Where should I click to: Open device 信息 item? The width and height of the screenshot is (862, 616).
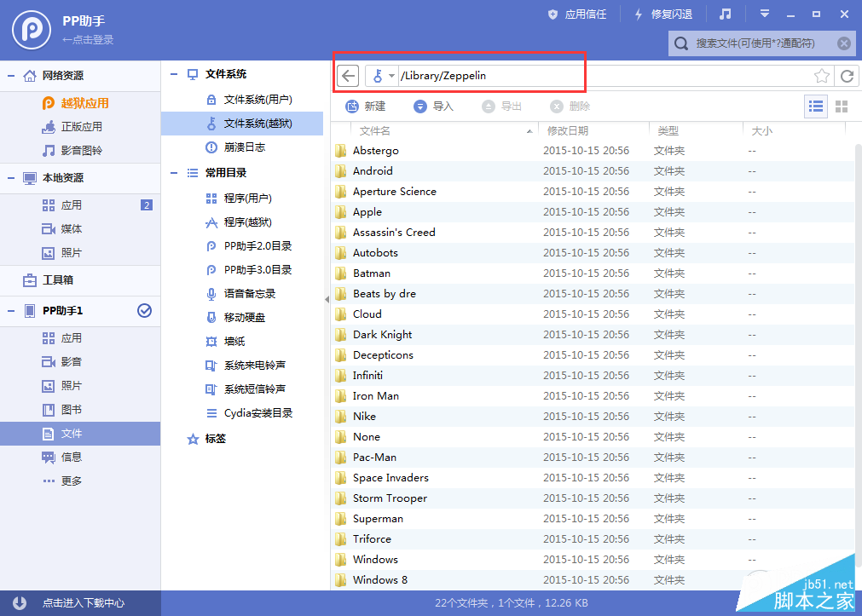[80, 458]
